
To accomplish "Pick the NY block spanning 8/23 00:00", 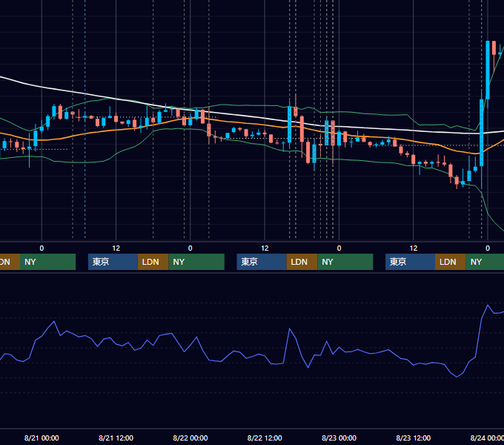I will [x=345, y=262].
